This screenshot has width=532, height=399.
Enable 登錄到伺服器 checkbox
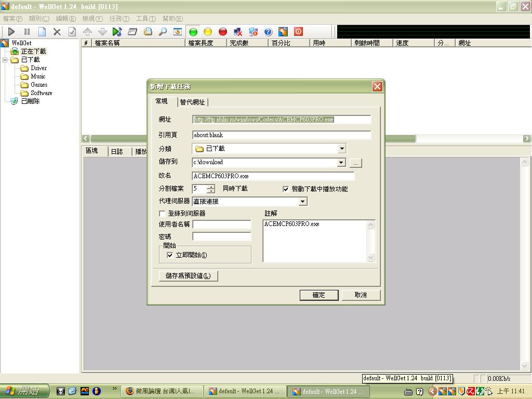coord(163,214)
